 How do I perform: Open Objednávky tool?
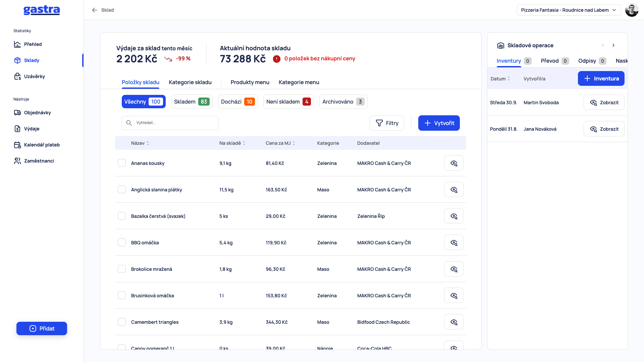32,113
